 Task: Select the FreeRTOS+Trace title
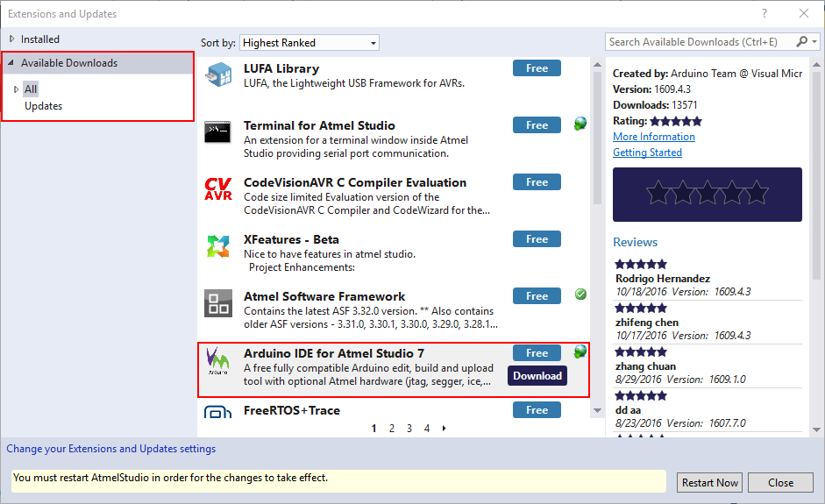tap(292, 410)
